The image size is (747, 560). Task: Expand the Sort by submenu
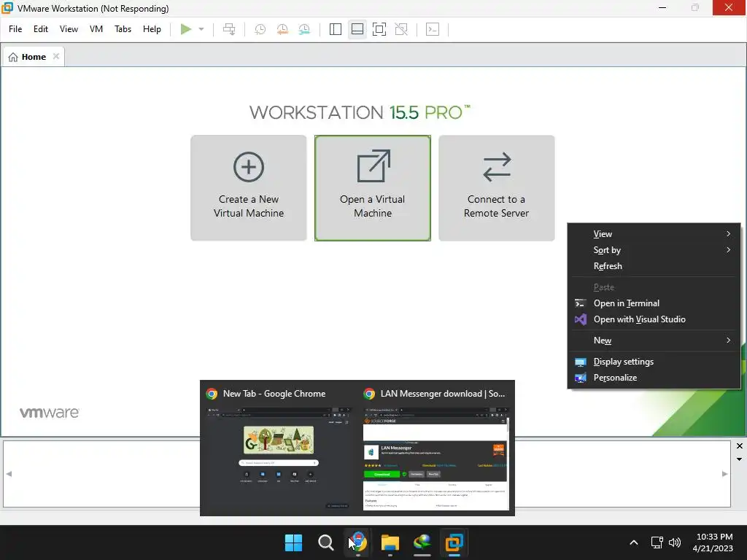654,250
